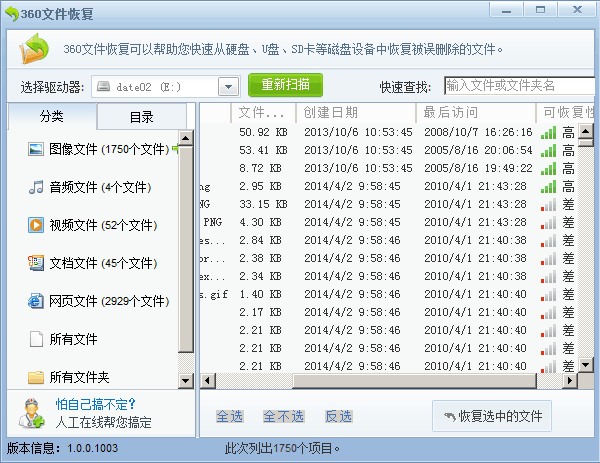Click the document files icon
600x463 pixels.
tap(36, 263)
